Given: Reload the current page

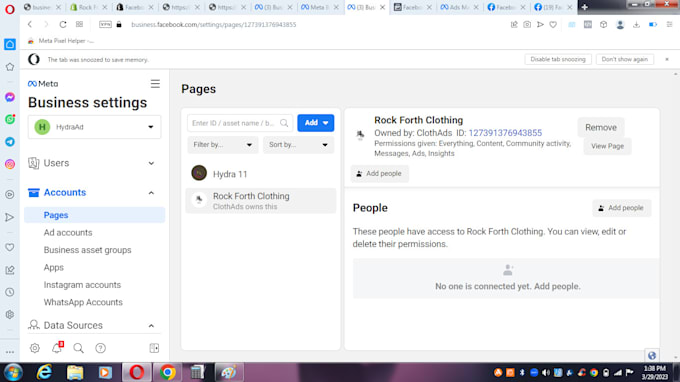Looking at the screenshot, I should (63, 24).
